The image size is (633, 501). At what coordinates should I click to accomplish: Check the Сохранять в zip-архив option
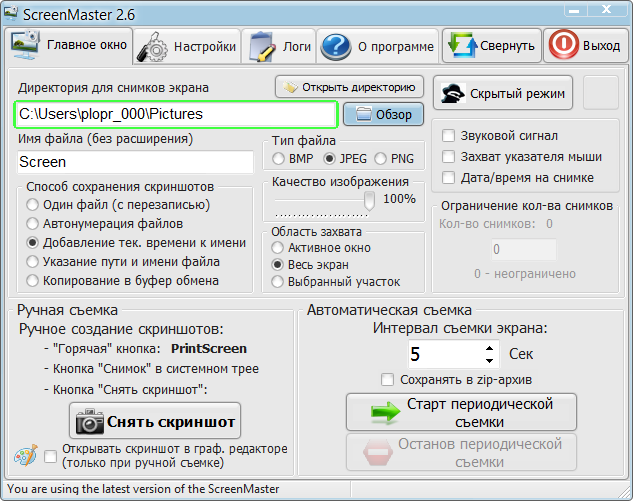pyautogui.click(x=388, y=379)
